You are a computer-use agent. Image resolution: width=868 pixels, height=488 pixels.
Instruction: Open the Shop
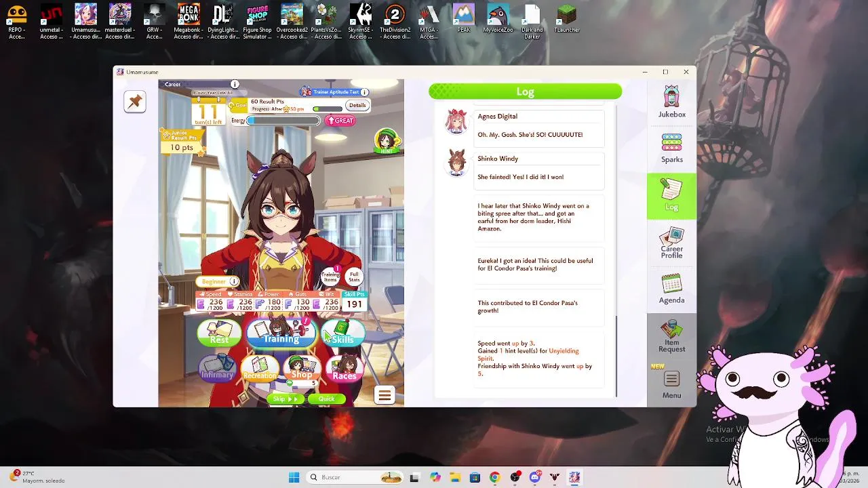tap(302, 368)
